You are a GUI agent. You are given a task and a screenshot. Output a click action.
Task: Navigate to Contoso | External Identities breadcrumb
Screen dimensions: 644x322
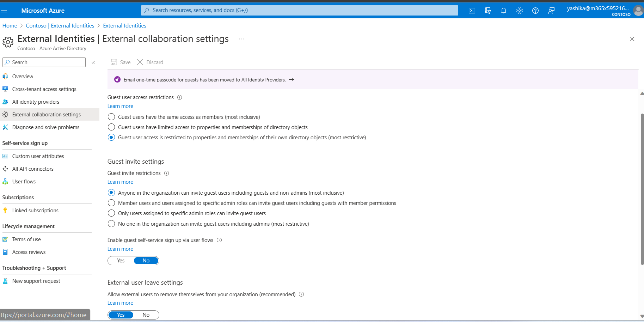pyautogui.click(x=60, y=25)
